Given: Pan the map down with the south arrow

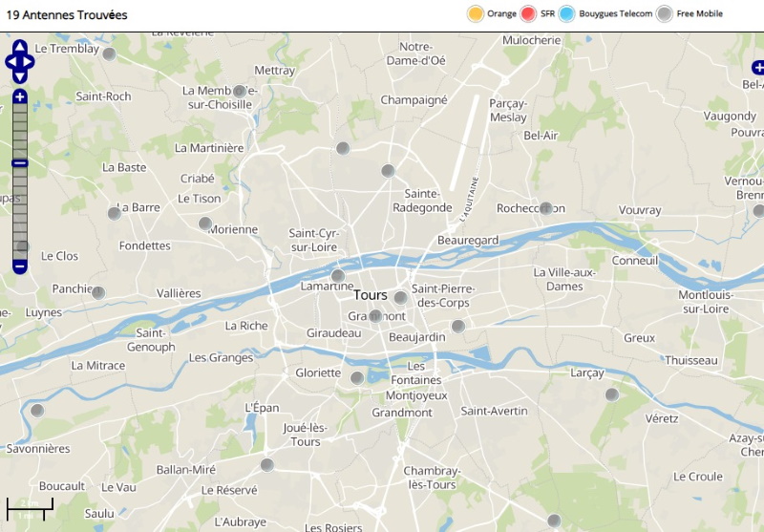Looking at the screenshot, I should click(20, 76).
